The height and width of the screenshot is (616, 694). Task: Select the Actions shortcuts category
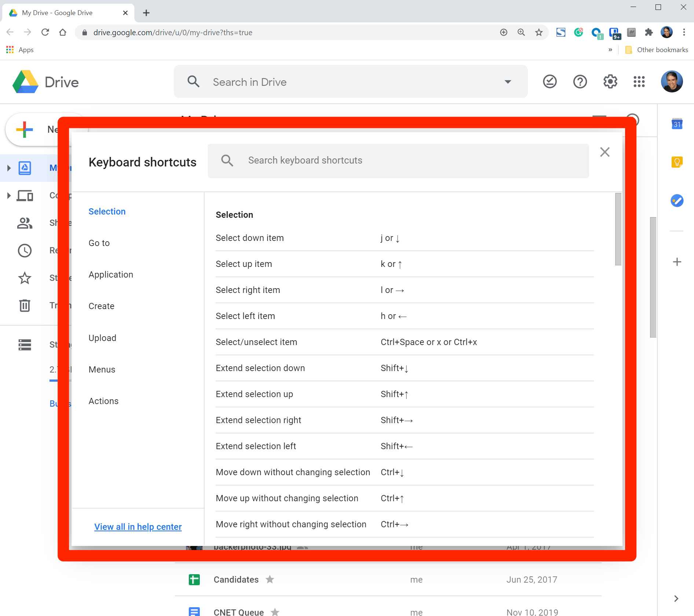coord(103,401)
